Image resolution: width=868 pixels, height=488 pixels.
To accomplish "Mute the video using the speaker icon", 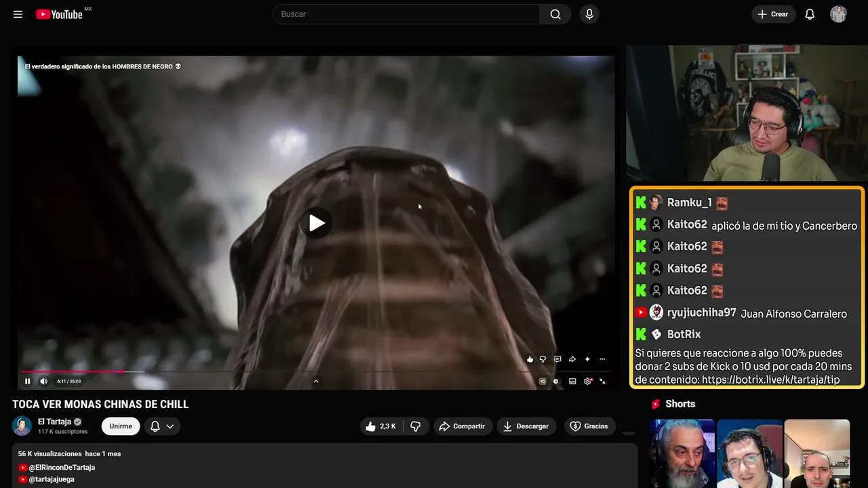I will [44, 381].
